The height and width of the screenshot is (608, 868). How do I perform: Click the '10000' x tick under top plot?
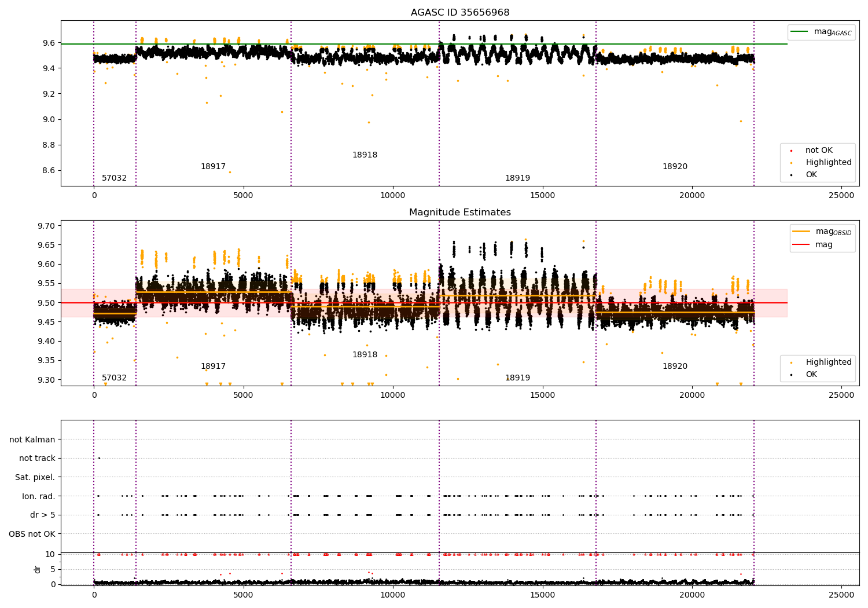click(x=393, y=196)
